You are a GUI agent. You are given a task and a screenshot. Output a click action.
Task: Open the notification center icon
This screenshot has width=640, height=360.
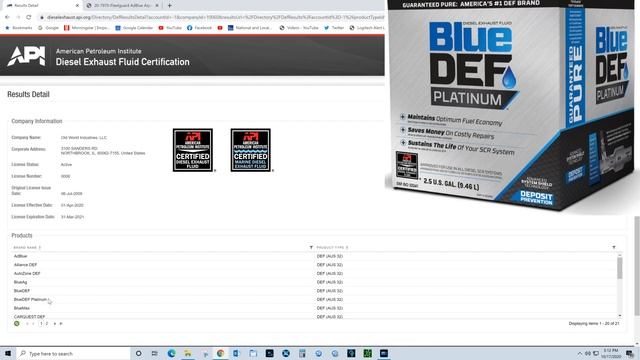(x=630, y=353)
